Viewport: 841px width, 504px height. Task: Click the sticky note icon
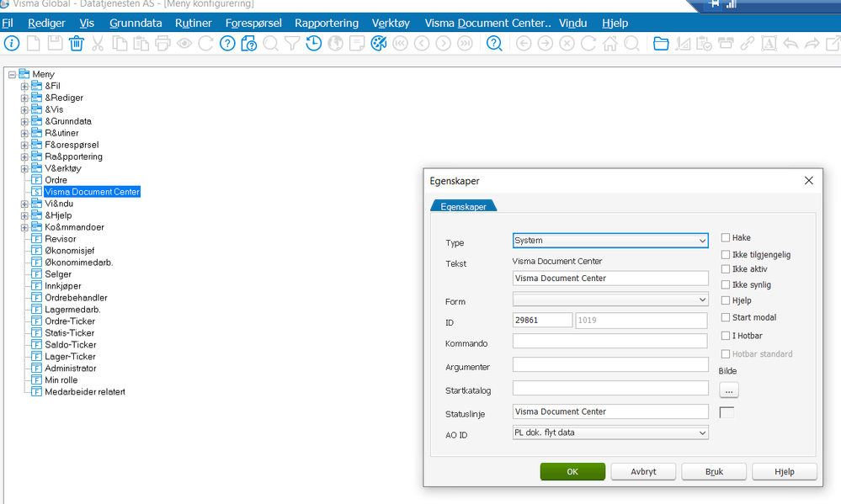click(x=357, y=44)
